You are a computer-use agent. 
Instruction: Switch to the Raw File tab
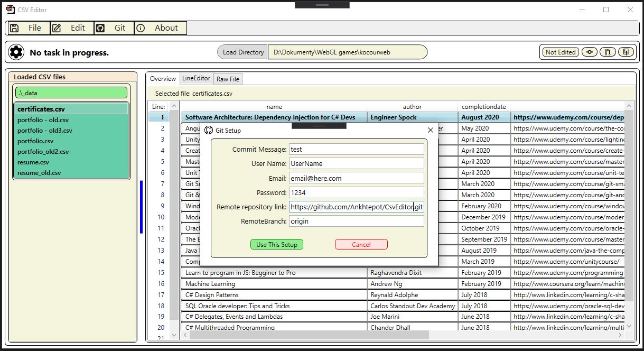coord(228,79)
